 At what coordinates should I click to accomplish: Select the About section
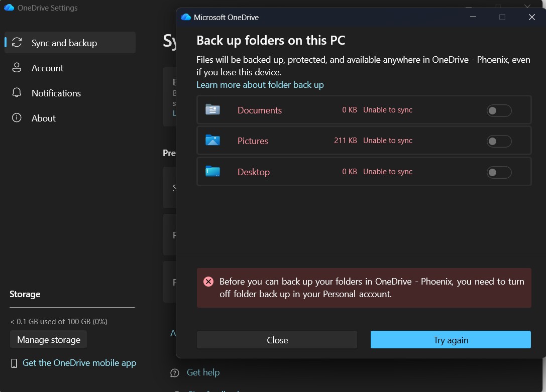point(43,118)
